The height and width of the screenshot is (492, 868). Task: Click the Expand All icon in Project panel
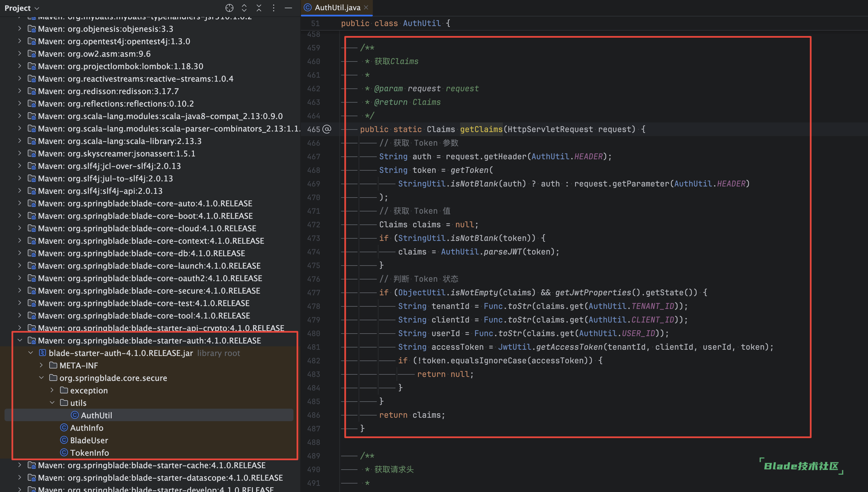[x=244, y=8]
